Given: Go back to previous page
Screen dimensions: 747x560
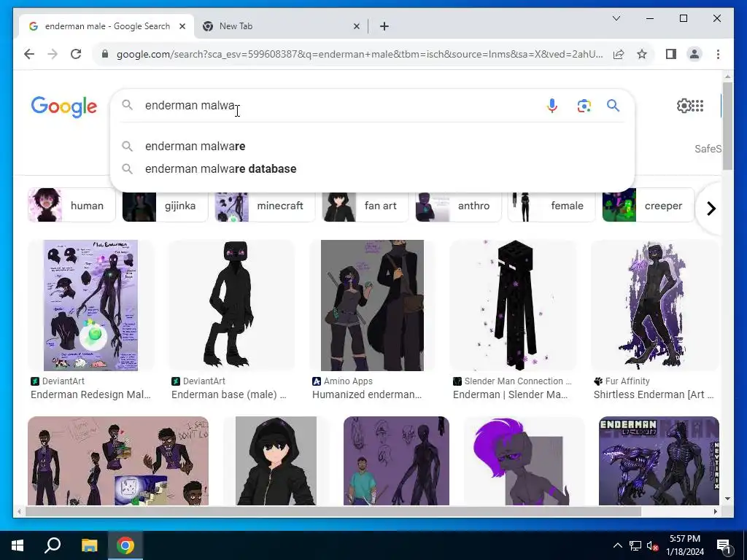Looking at the screenshot, I should click(29, 54).
